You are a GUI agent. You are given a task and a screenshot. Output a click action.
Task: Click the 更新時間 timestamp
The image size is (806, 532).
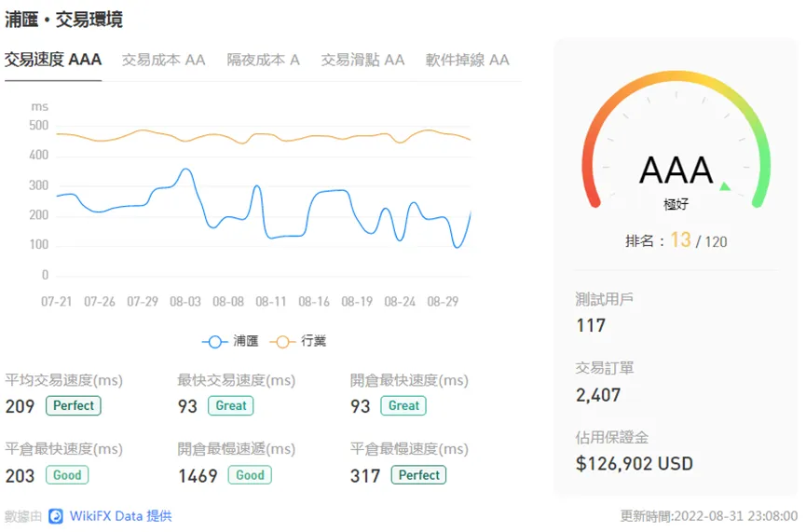709,516
